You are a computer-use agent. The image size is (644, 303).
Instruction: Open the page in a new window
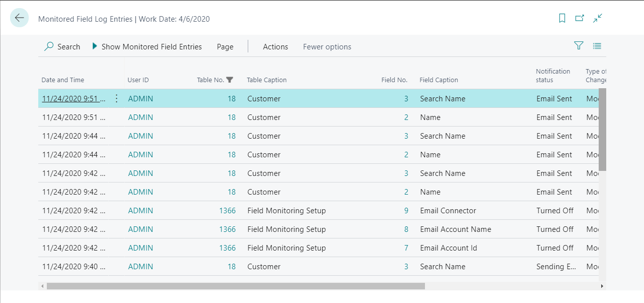[579, 17]
